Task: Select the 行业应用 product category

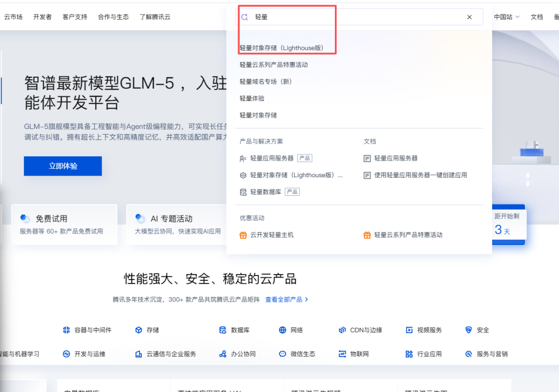Action: pyautogui.click(x=424, y=354)
